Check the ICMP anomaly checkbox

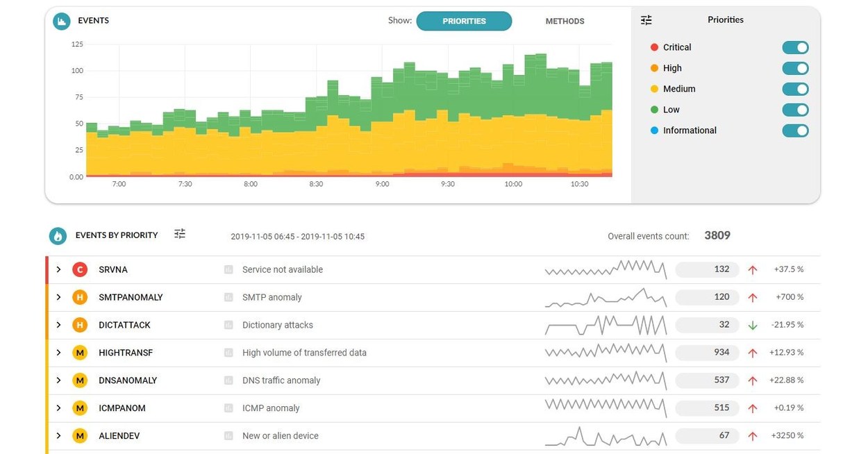pos(228,408)
